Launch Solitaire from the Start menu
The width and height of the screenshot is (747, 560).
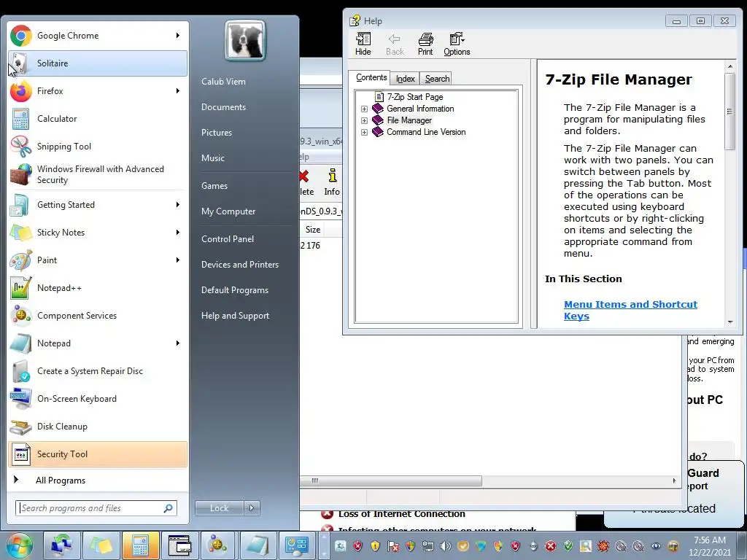pos(98,63)
